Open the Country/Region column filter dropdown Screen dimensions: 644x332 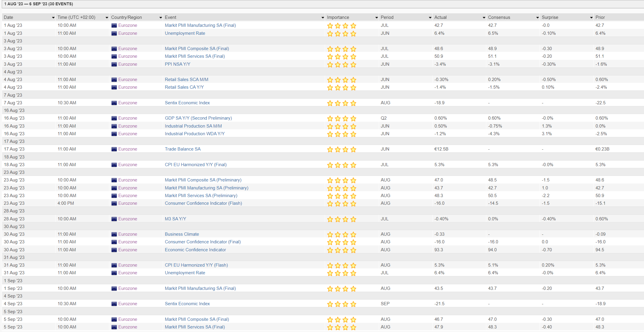coord(160,18)
